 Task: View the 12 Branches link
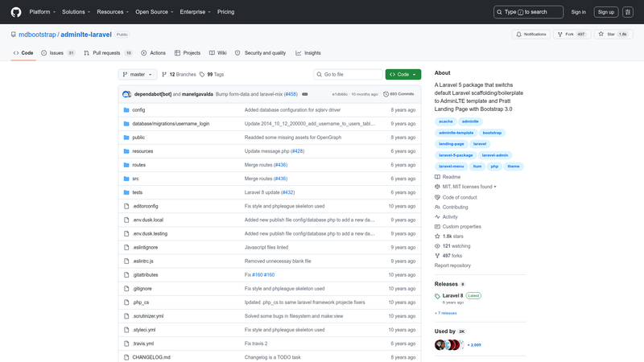179,74
